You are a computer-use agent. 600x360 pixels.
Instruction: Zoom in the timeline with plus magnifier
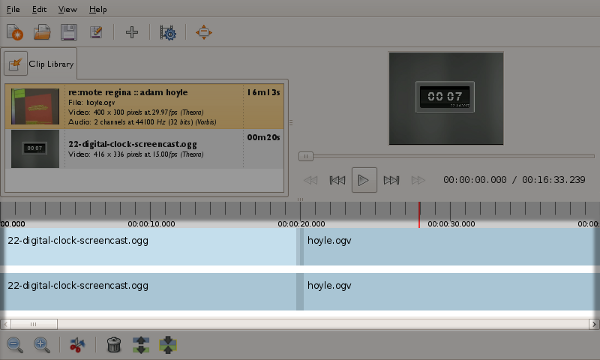point(42,345)
